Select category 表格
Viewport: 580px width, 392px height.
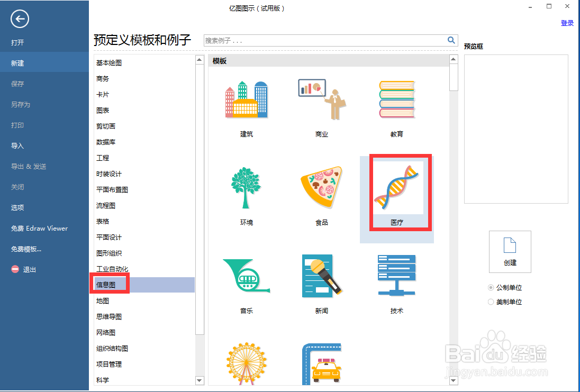(103, 222)
